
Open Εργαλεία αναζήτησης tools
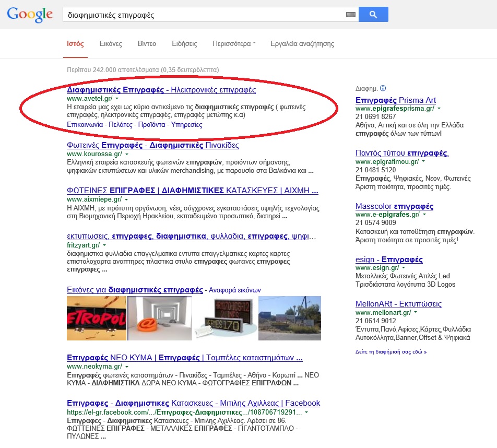pyautogui.click(x=302, y=44)
